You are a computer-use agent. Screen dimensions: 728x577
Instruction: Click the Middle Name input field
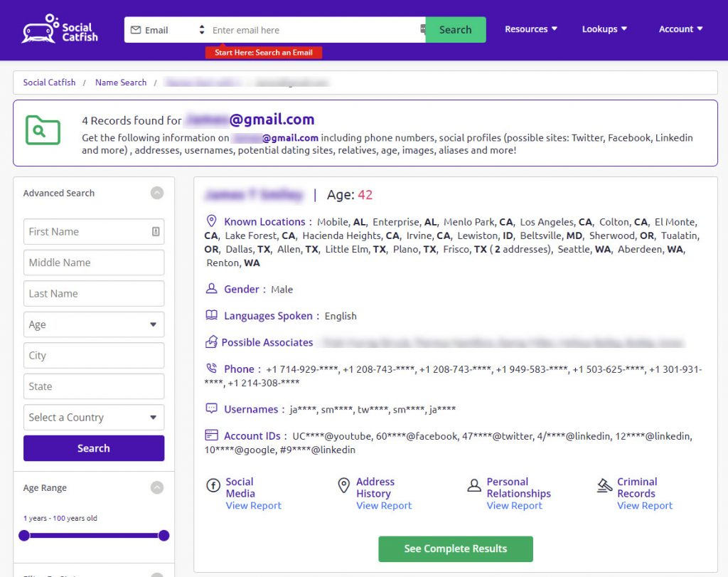[94, 263]
